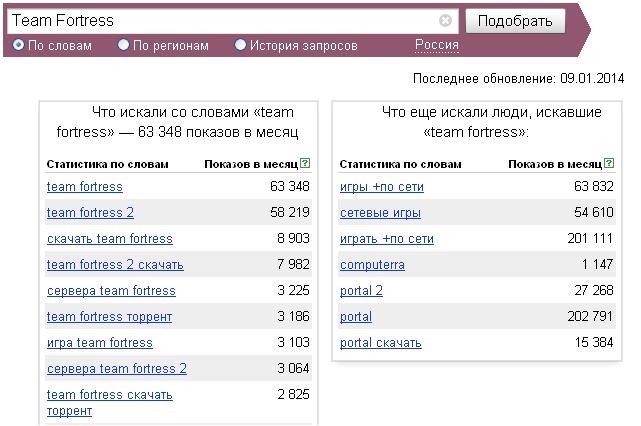The height and width of the screenshot is (426, 641).
Task: Click the value '7 982' impressions
Action: 293,264
